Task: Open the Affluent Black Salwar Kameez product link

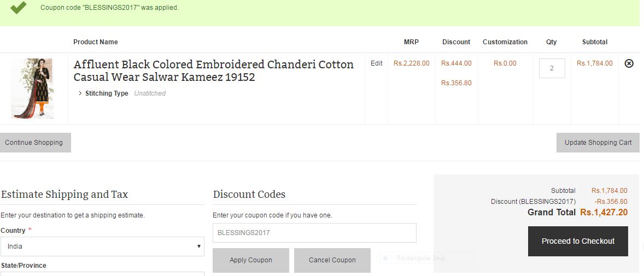Action: coord(213,71)
